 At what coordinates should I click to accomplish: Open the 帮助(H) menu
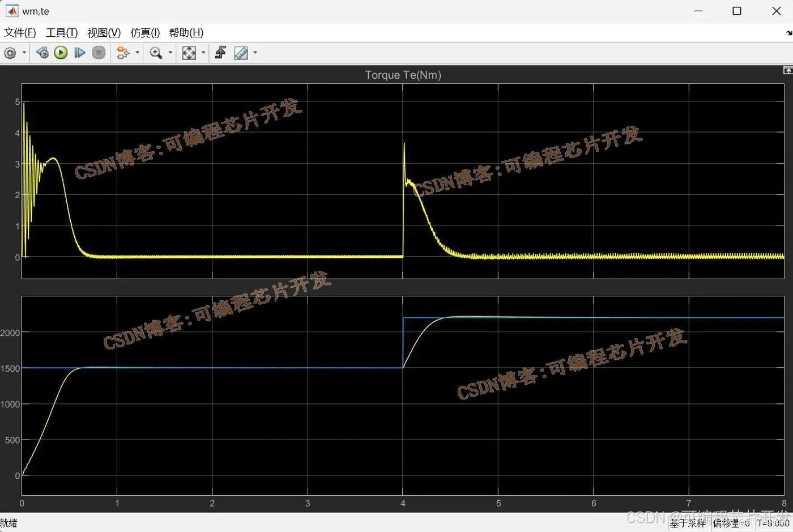[186, 33]
